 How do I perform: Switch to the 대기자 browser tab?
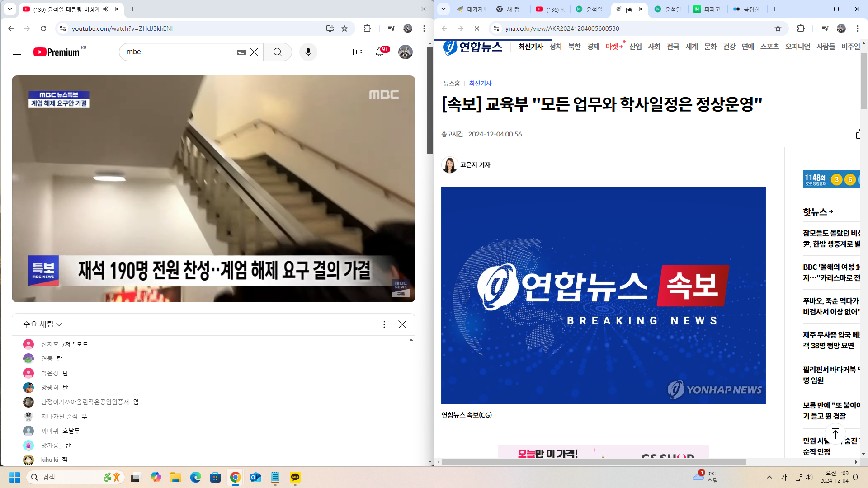(x=471, y=9)
